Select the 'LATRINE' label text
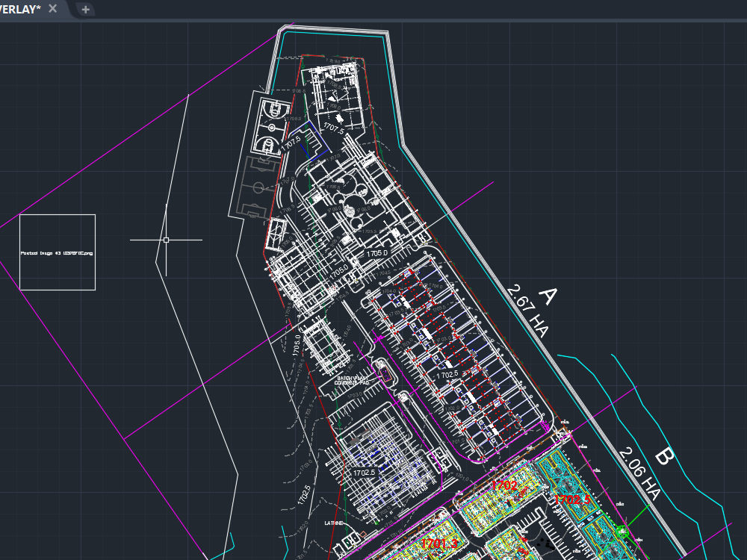The image size is (747, 560). click(333, 523)
